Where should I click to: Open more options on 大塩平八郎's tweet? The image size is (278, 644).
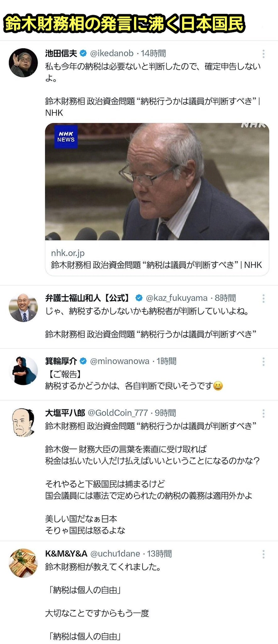[263, 413]
